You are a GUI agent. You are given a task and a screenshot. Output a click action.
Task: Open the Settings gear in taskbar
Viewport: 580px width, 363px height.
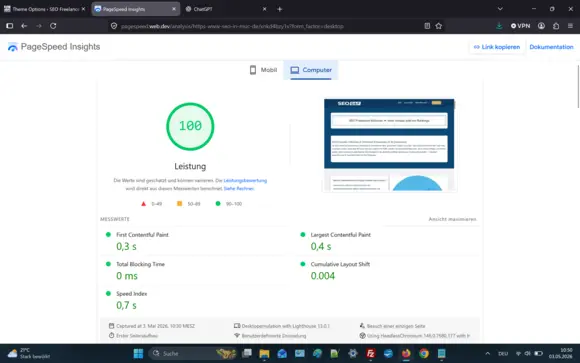coord(353,354)
